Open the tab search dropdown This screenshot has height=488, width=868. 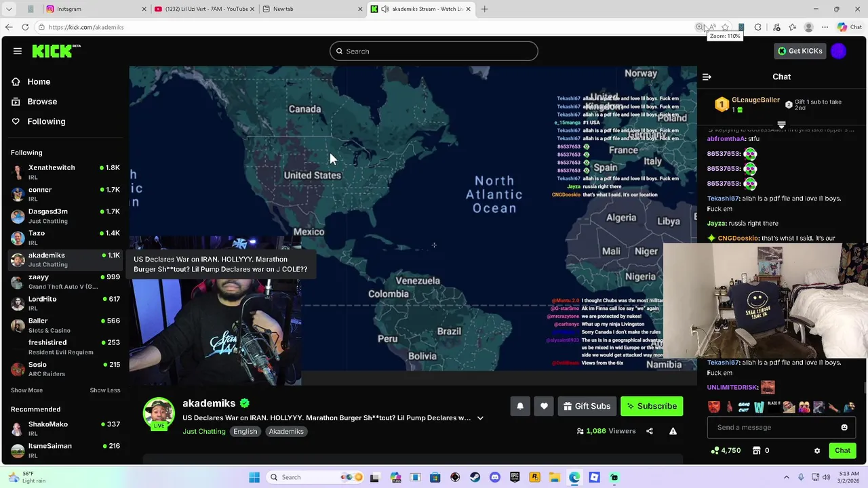tap(9, 9)
